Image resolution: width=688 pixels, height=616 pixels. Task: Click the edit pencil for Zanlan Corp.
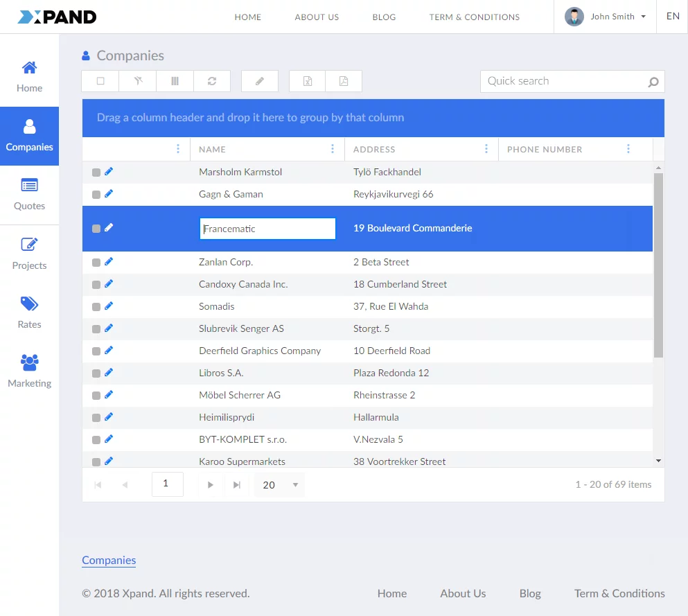(x=109, y=261)
